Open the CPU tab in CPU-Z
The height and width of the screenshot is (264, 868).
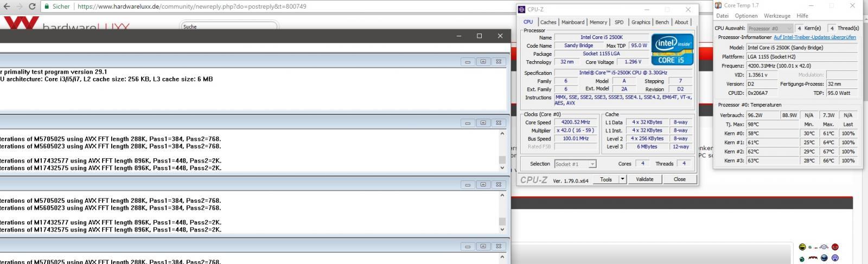[528, 22]
